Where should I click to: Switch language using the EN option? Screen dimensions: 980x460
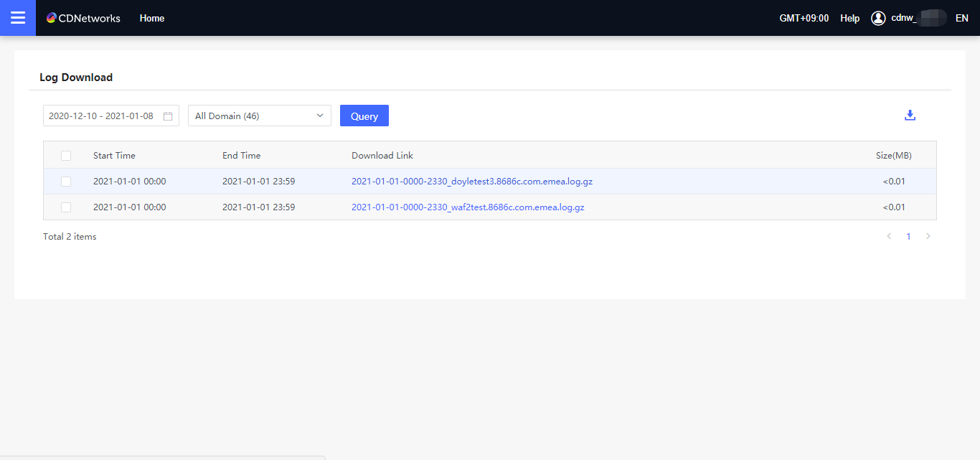[x=962, y=17]
